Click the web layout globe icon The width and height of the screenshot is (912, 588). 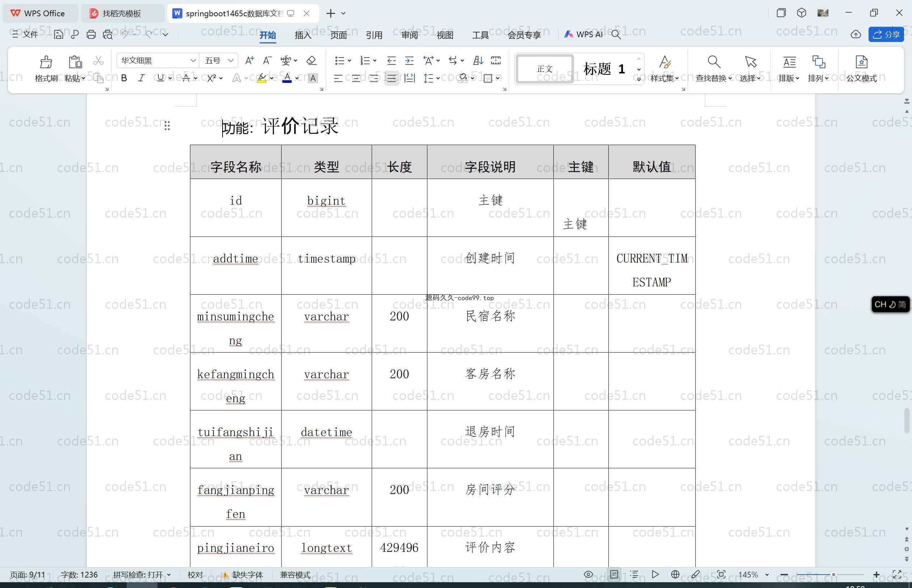click(x=675, y=574)
